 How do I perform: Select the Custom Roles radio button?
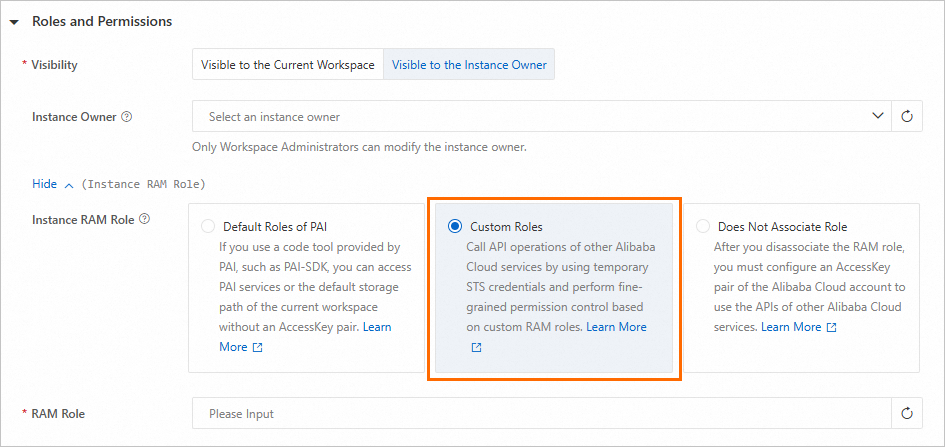click(x=455, y=227)
